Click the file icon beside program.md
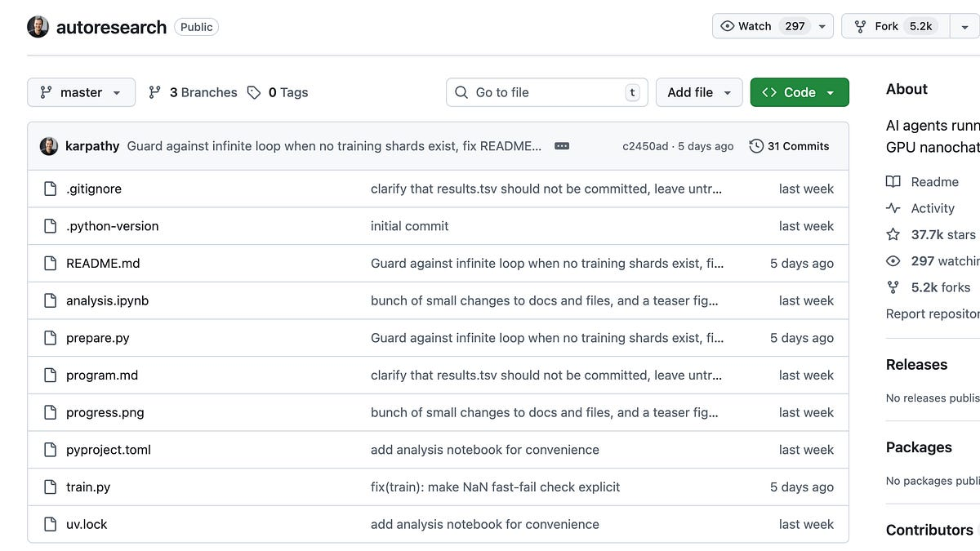980x551 pixels. coord(51,375)
